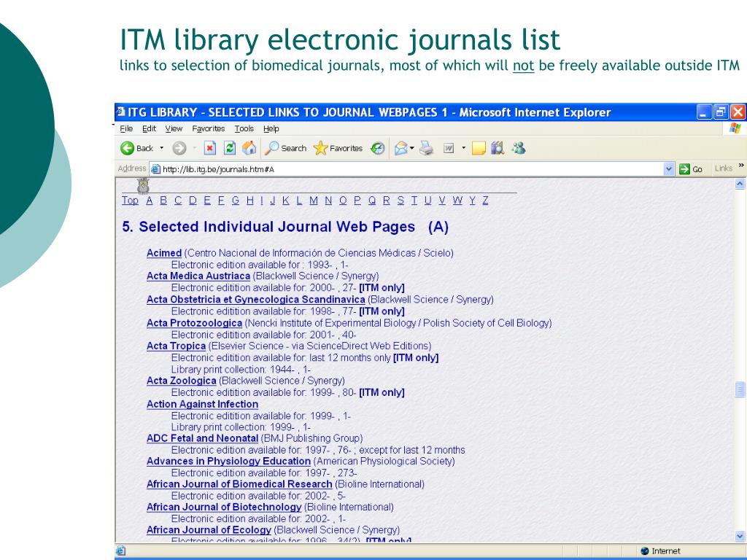Screen dimensions: 747x560
Task: Jump to letter M in index
Action: tap(313, 201)
